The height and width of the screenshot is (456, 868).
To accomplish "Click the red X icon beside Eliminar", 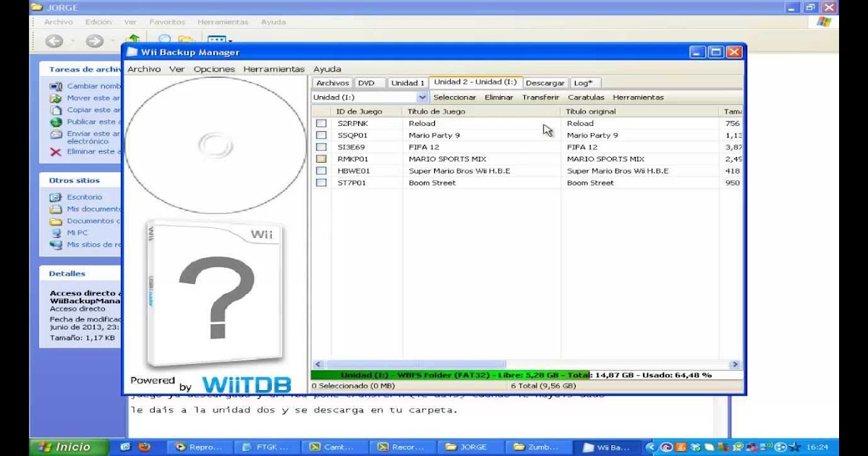I will 56,152.
